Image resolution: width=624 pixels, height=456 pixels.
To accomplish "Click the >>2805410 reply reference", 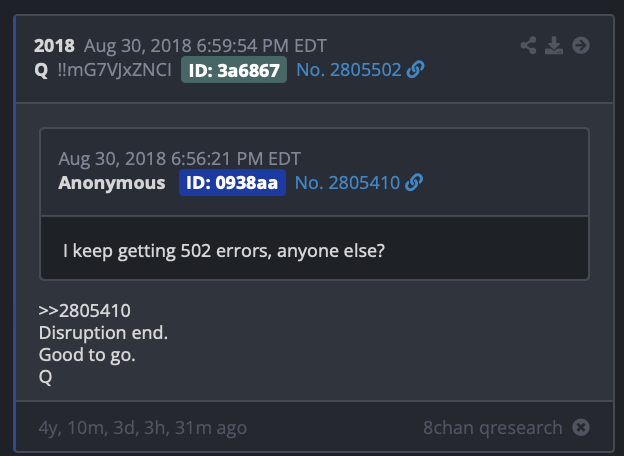I will point(84,311).
